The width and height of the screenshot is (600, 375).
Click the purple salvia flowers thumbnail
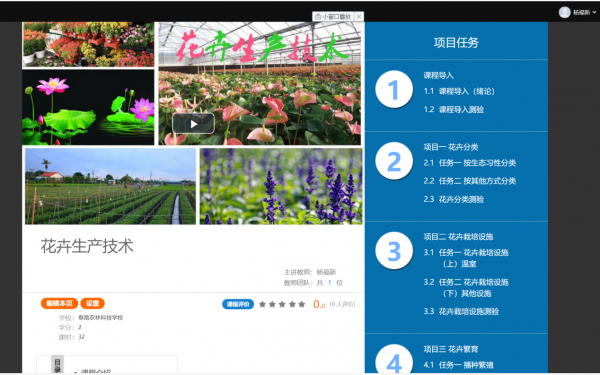point(281,186)
